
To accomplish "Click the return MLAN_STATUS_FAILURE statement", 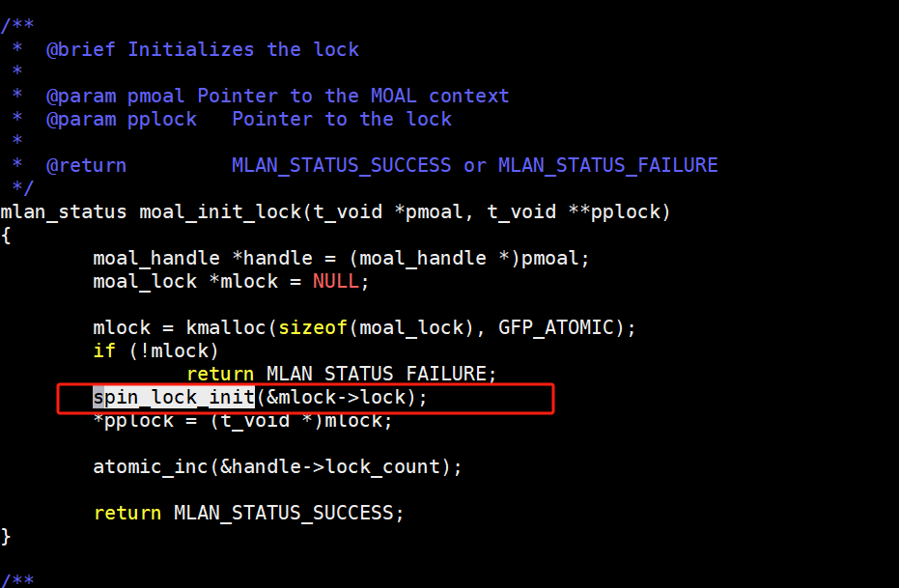I will pos(341,374).
